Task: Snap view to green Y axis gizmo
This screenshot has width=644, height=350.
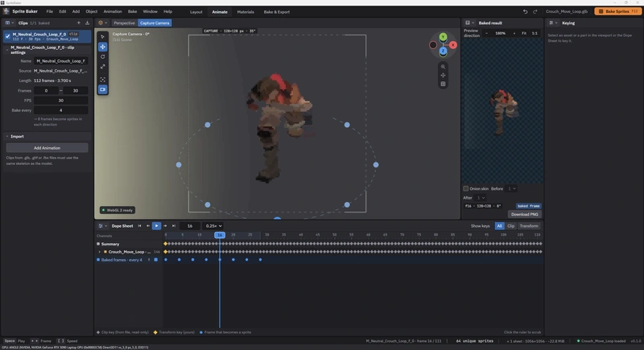Action: (443, 37)
